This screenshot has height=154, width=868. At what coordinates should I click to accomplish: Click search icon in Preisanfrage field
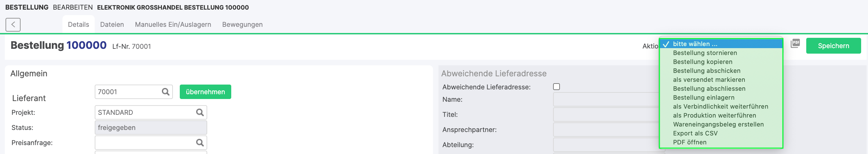pos(200,143)
